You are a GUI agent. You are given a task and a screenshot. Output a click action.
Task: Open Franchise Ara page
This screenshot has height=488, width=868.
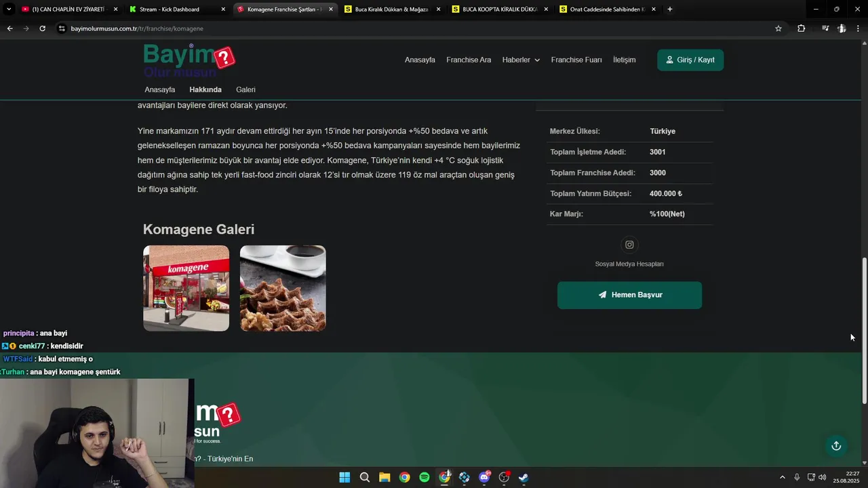point(469,60)
